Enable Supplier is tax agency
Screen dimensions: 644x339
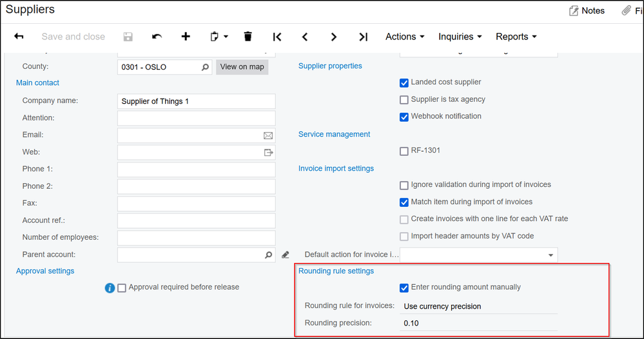(x=404, y=100)
